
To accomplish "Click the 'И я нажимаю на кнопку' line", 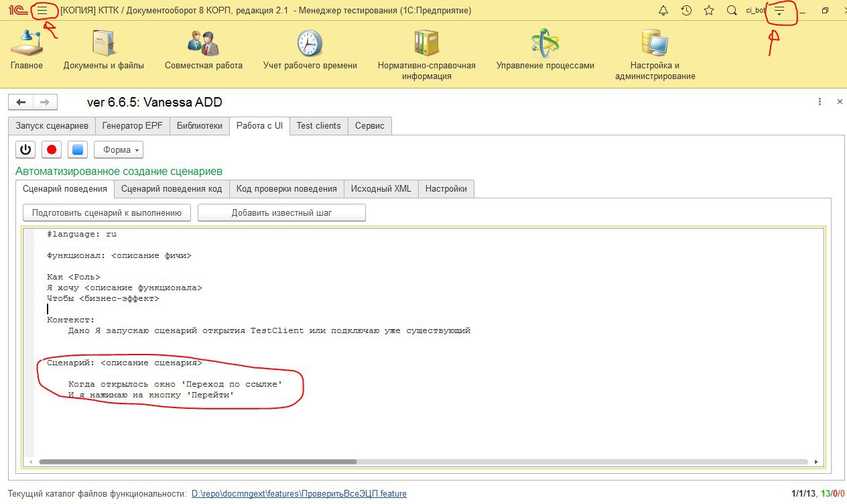I will click(151, 395).
